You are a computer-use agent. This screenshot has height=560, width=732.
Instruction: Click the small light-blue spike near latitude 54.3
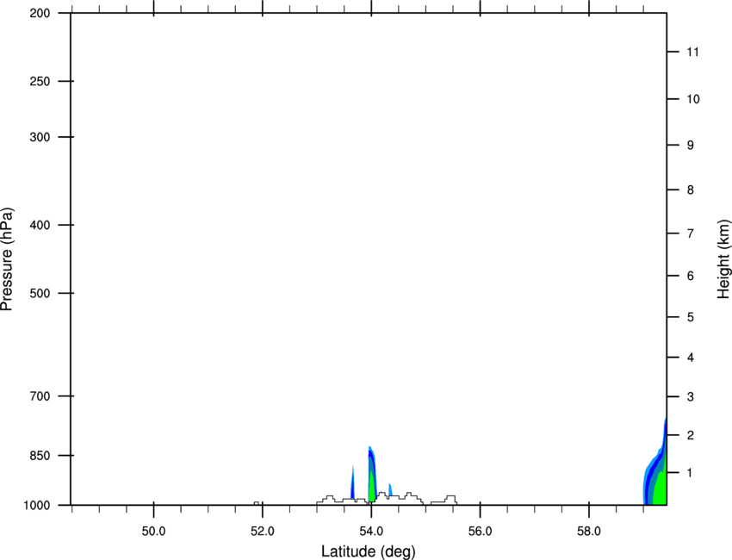click(390, 489)
